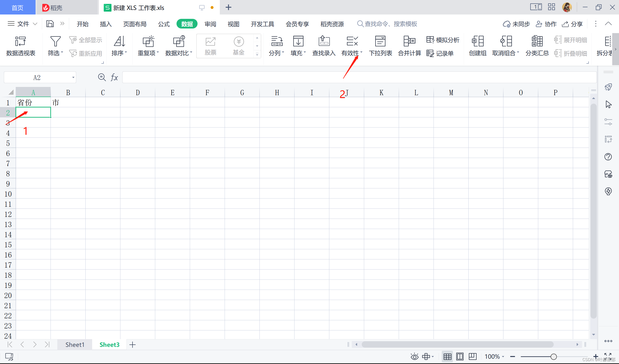Enable page break preview view
619x364 pixels.
tap(473, 356)
